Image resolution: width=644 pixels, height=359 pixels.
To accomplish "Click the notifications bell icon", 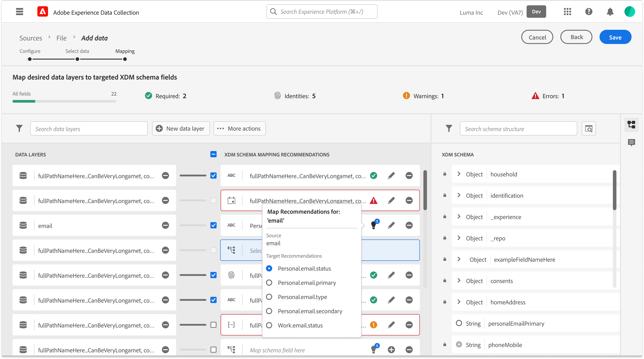I will tap(610, 12).
